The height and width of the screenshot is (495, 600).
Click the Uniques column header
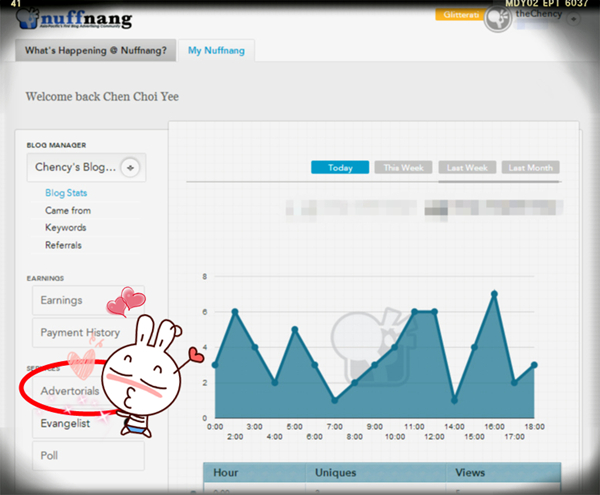point(376,472)
